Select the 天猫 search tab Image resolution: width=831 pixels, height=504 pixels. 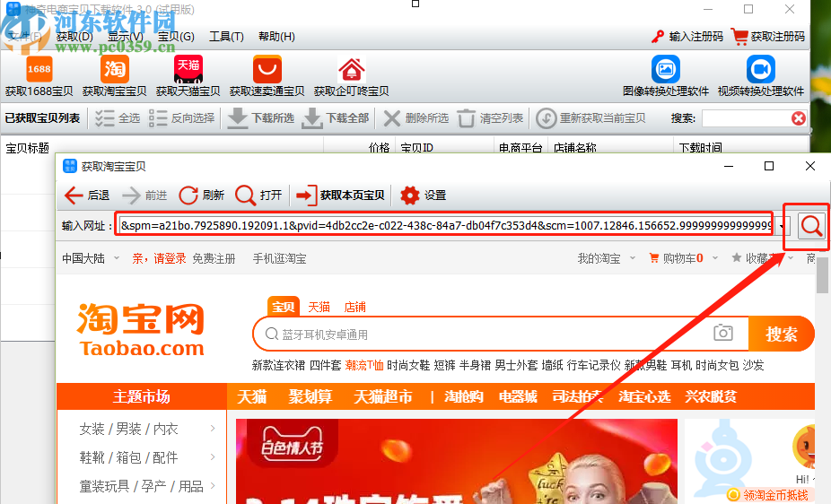click(x=319, y=307)
